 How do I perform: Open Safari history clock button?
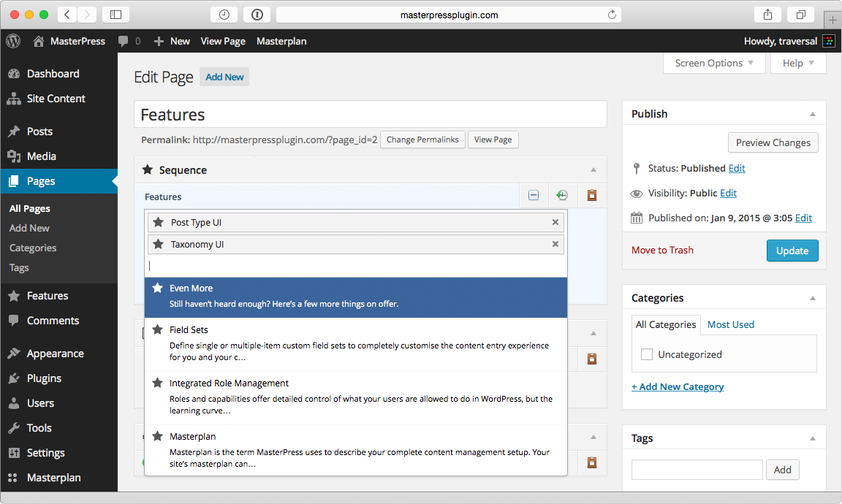[x=224, y=15]
